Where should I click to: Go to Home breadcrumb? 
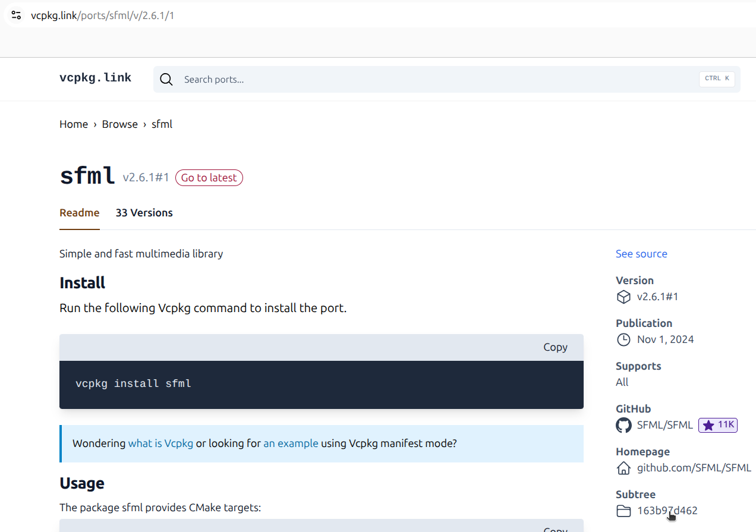pos(74,124)
